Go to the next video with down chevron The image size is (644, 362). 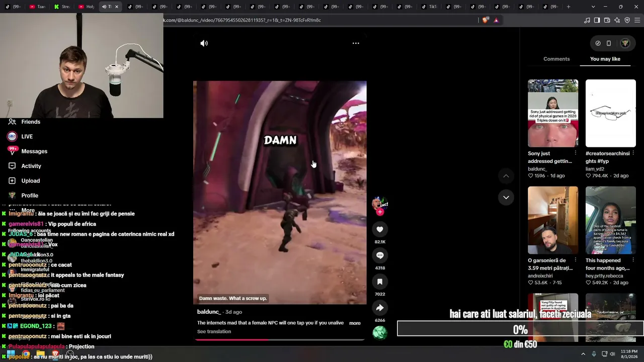point(506,197)
